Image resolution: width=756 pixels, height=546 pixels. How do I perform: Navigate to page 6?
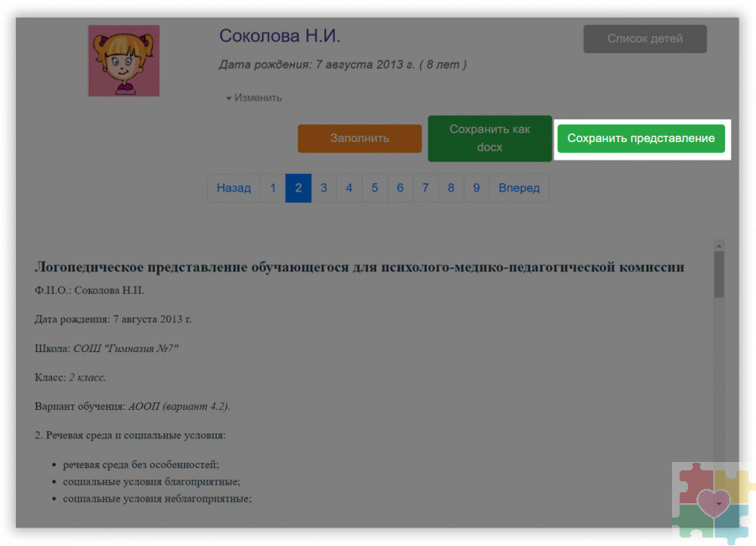[x=400, y=188]
